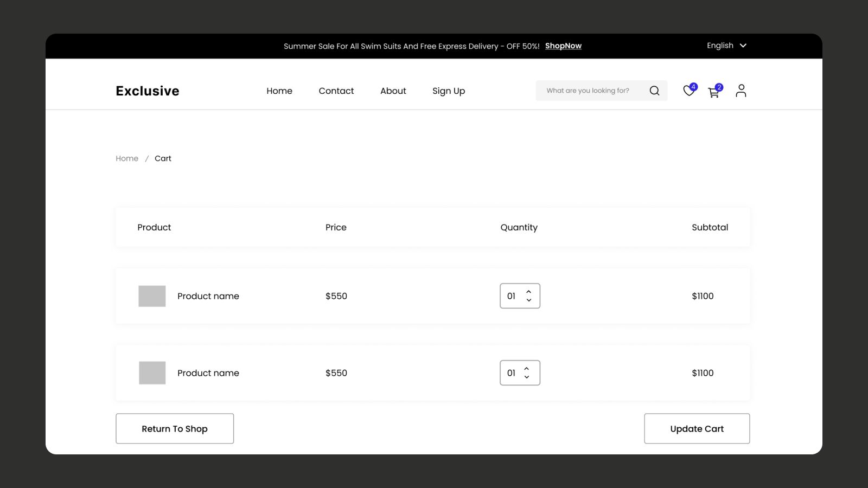
Task: Decrease quantity of the second product
Action: click(528, 378)
